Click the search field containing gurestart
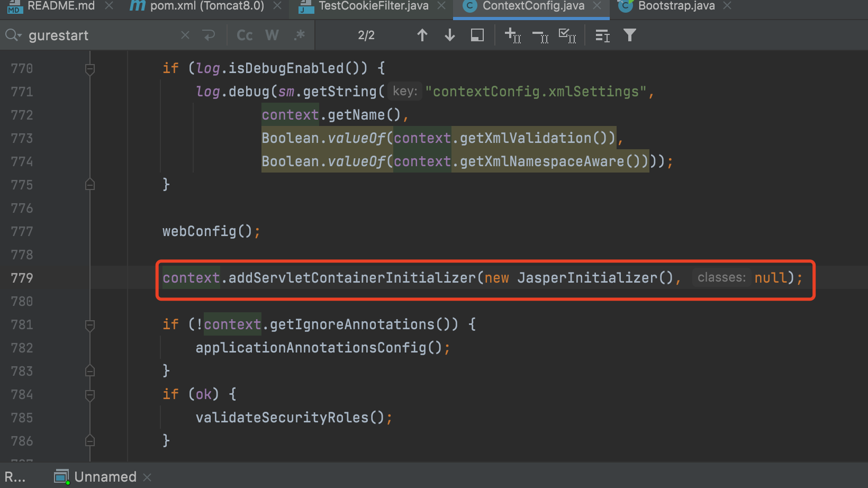868x488 pixels. pos(101,35)
